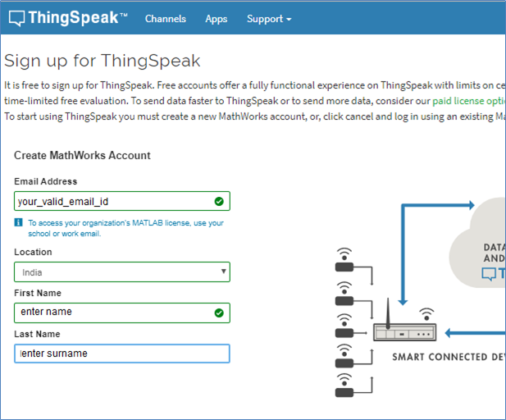This screenshot has width=506, height=420.
Task: Expand the Support dropdown menu
Action: click(x=269, y=19)
